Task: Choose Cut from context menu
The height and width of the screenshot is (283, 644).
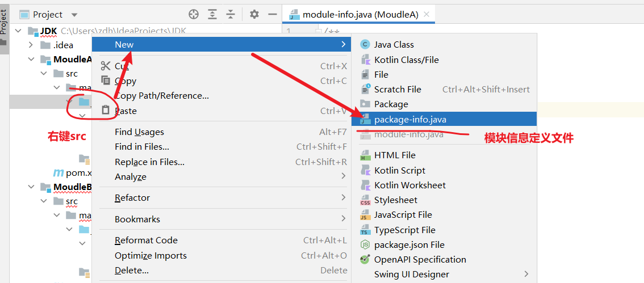Action: 221,66
